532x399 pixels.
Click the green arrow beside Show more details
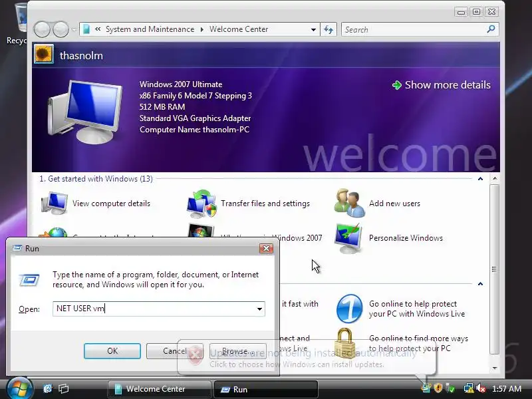point(396,85)
